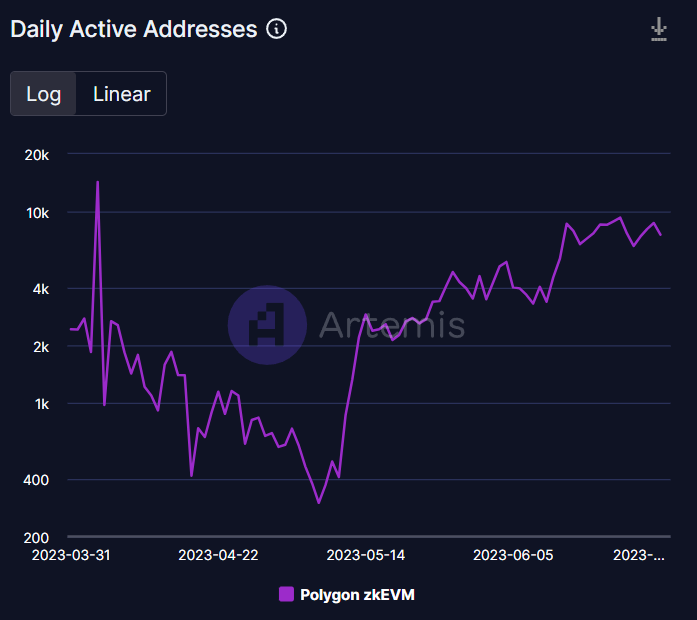Select the 20k y-axis label
This screenshot has width=697, height=620.
pos(37,155)
